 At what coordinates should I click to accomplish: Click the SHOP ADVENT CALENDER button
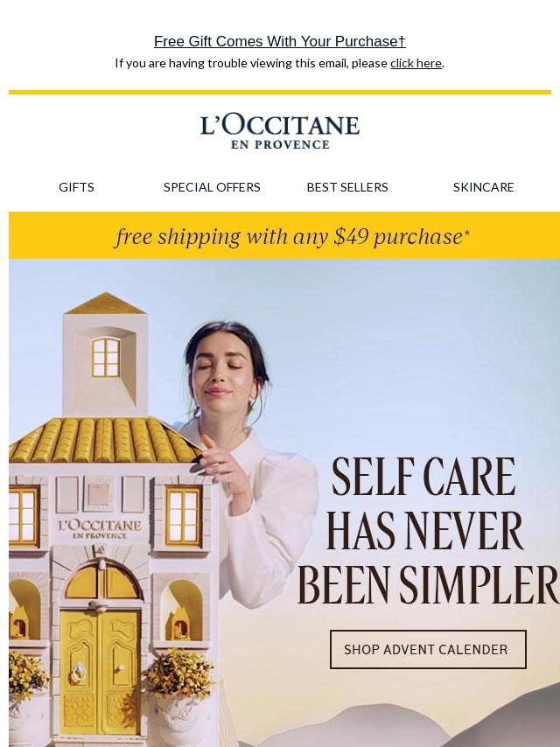(428, 649)
